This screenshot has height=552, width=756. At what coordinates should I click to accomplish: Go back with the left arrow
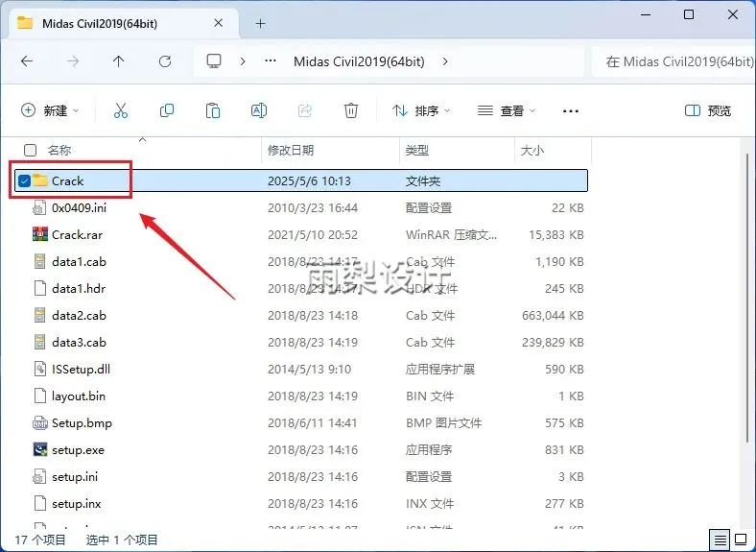coord(27,61)
